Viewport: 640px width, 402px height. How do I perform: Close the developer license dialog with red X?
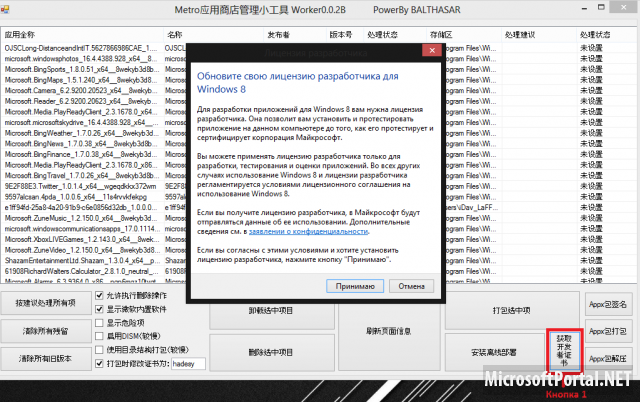point(432,50)
